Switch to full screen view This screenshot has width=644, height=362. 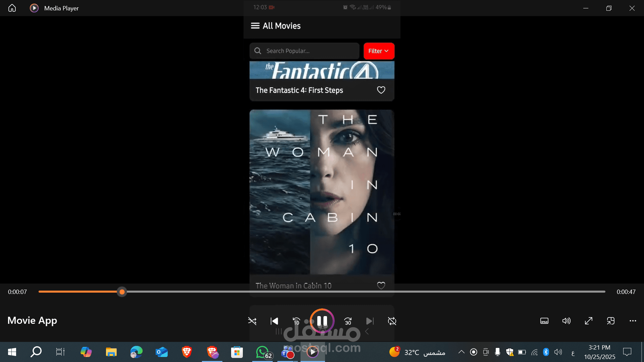[589, 321]
